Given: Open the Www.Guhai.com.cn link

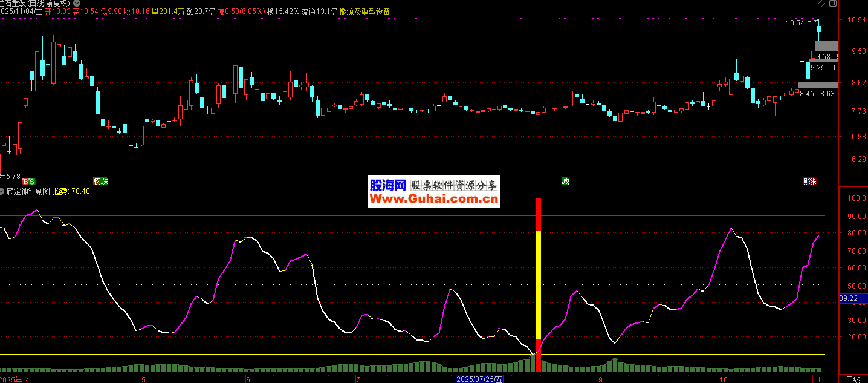Looking at the screenshot, I should 433,198.
